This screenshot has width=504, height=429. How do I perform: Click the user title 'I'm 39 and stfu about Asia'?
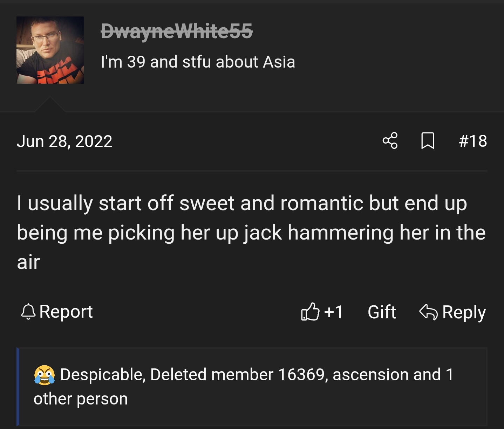point(198,62)
